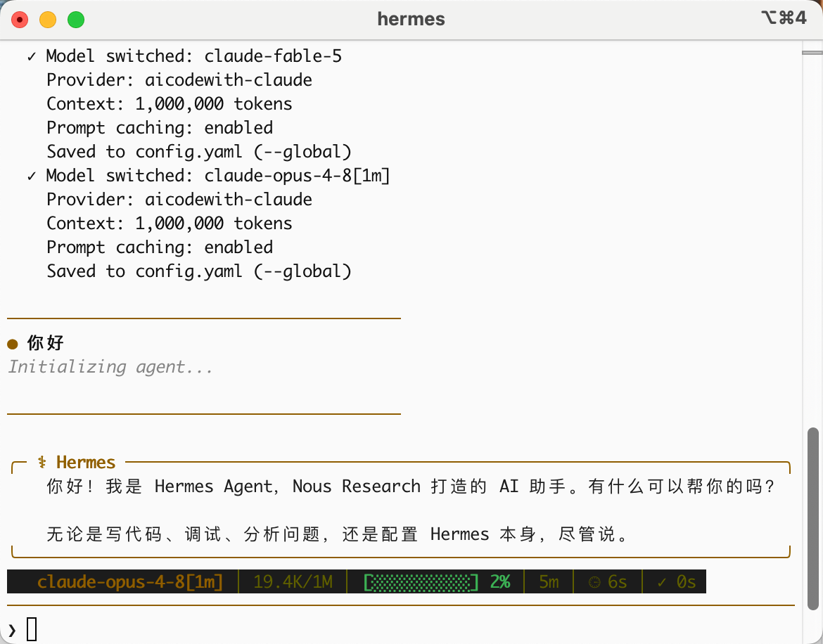Click the Hermes caduceus icon in response header
This screenshot has width=823, height=644.
point(42,462)
